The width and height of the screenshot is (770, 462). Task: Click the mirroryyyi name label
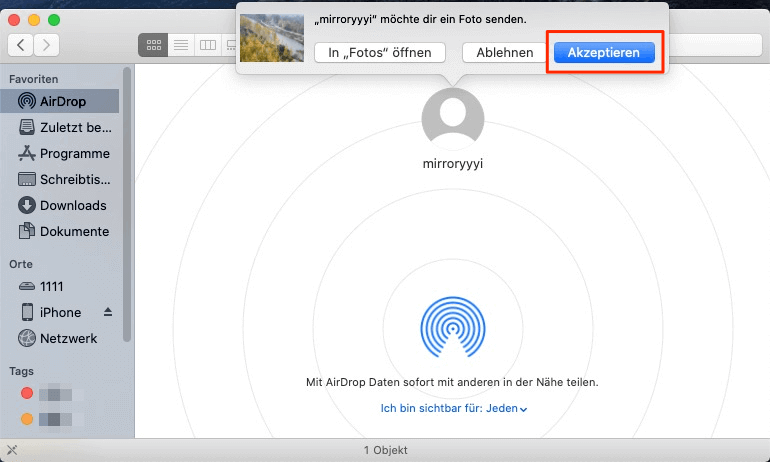click(x=453, y=163)
